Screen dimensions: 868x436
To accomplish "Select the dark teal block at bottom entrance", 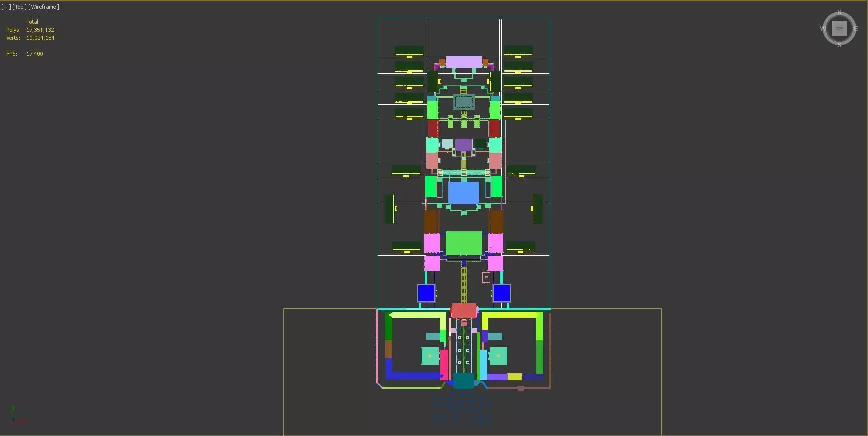I will click(x=463, y=381).
